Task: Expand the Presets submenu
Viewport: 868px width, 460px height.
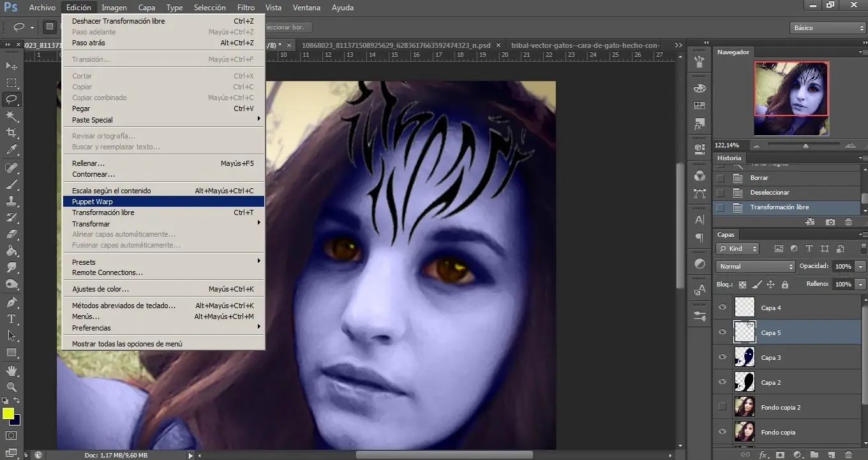Action: click(x=163, y=262)
